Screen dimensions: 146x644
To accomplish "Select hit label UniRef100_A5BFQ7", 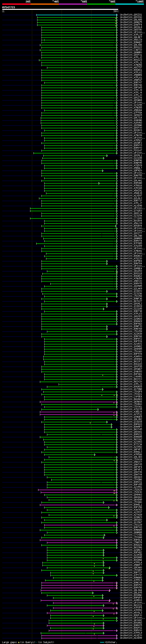I will pyautogui.click(x=131, y=80).
